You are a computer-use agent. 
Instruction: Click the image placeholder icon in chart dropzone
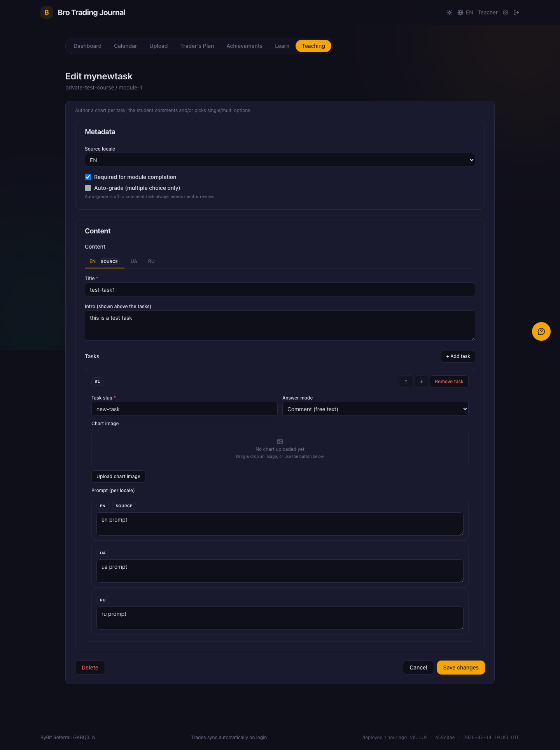tap(280, 442)
